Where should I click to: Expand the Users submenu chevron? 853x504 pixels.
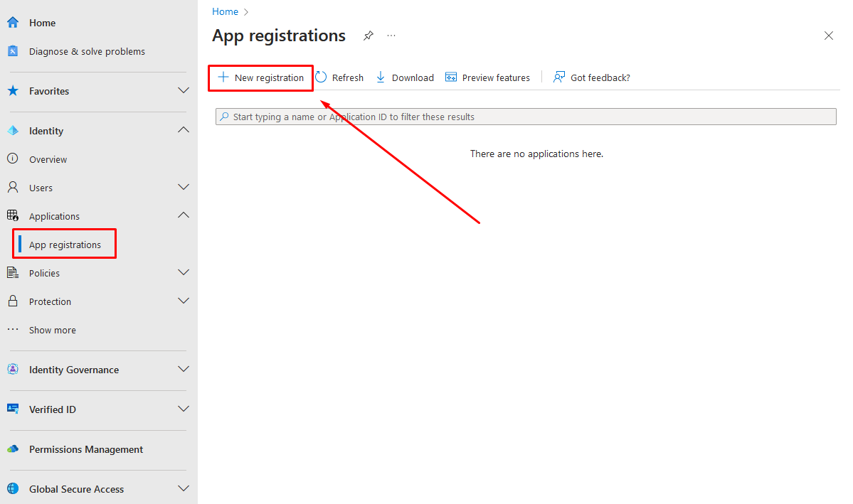[x=184, y=188]
